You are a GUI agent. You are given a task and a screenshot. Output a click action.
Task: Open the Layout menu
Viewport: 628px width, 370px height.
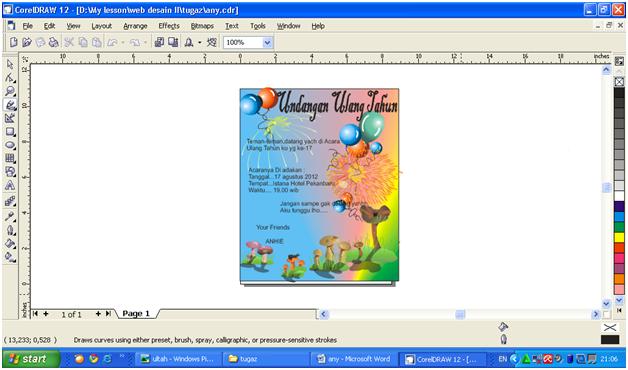101,26
